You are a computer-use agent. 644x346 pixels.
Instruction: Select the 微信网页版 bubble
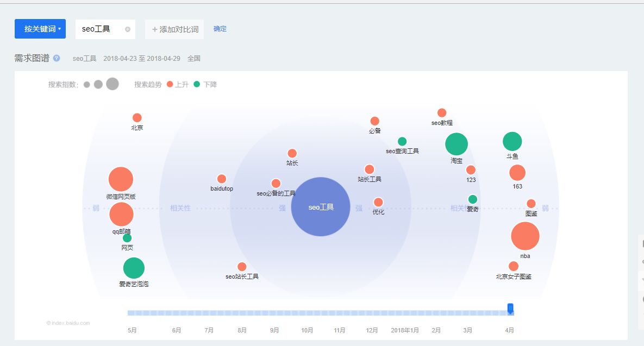tap(121, 179)
